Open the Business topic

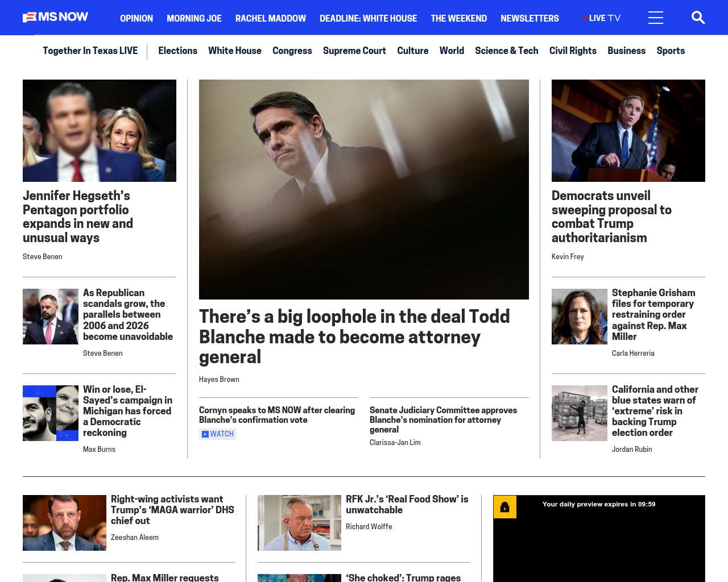point(626,51)
